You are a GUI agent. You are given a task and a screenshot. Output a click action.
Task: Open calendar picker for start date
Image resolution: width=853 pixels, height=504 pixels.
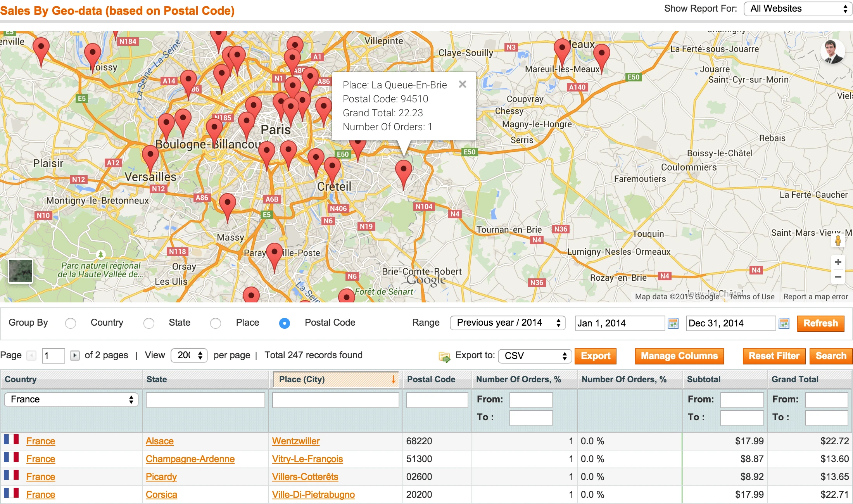pos(673,323)
